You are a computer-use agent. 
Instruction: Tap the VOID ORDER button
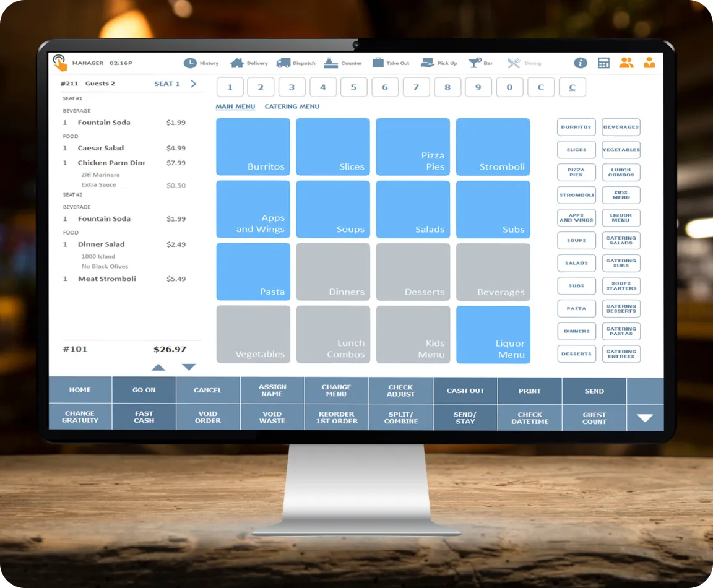click(x=208, y=417)
